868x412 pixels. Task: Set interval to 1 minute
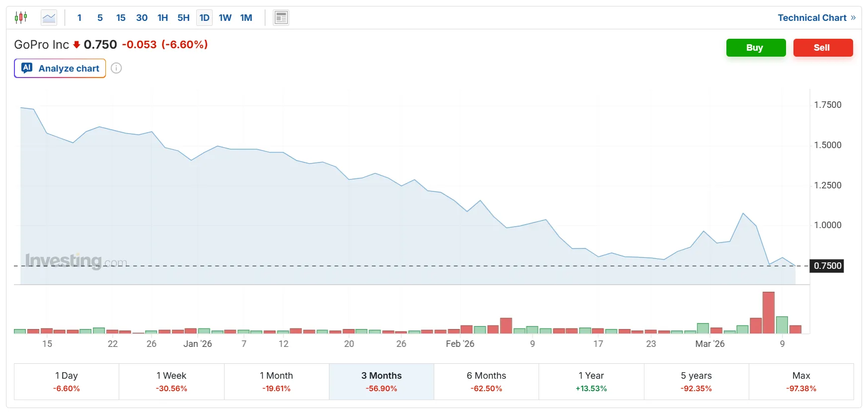[79, 18]
